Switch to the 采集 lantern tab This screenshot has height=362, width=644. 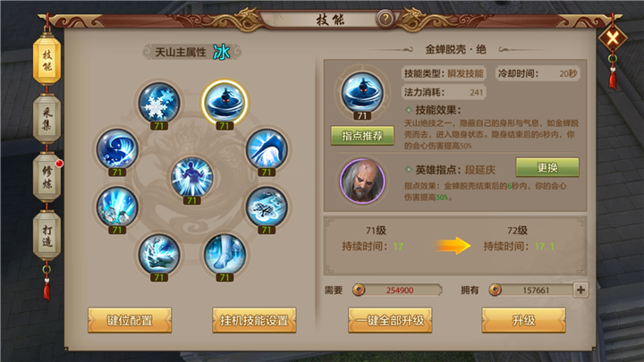(47, 119)
